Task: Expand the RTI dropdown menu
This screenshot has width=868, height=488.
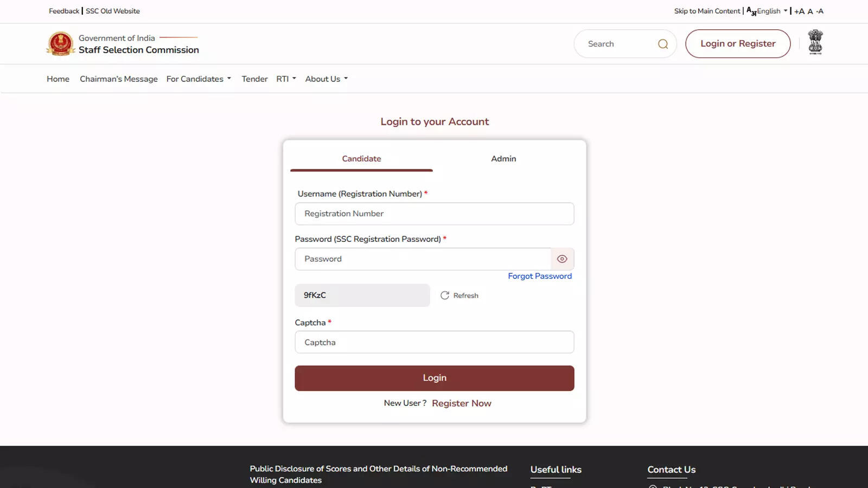Action: pos(286,79)
